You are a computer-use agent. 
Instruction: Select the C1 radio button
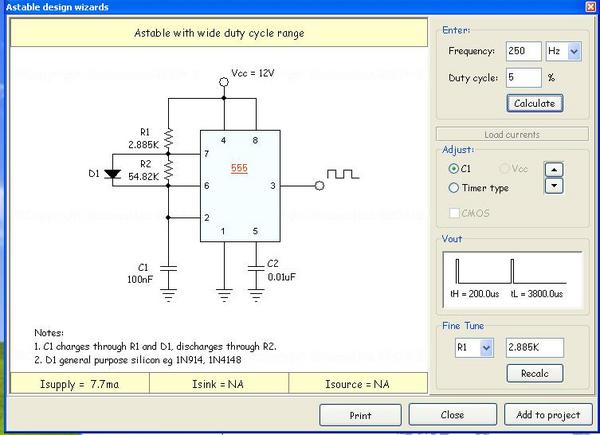454,169
